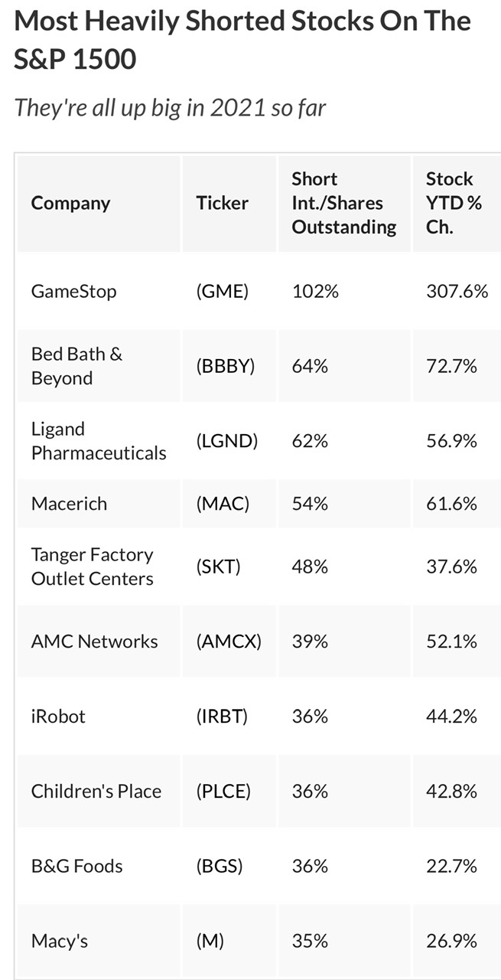Click the (LGND) ticker
This screenshot has width=501, height=980.
point(226,441)
